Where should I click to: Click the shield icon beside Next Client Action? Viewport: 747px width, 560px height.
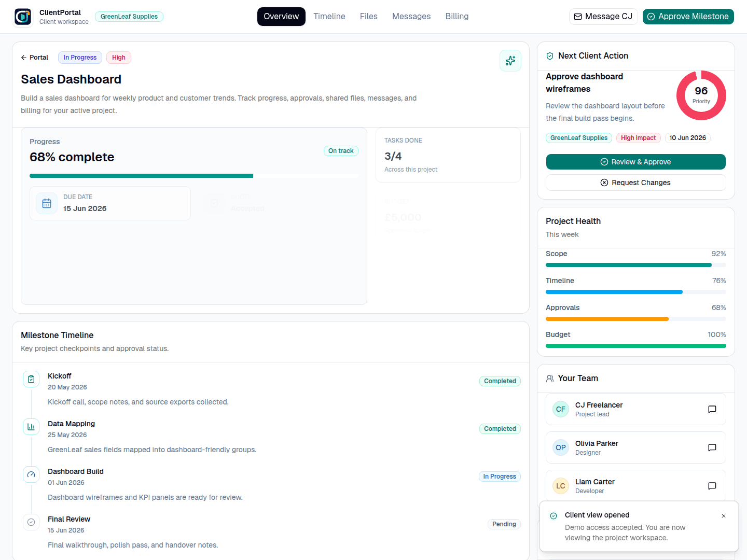pyautogui.click(x=550, y=56)
